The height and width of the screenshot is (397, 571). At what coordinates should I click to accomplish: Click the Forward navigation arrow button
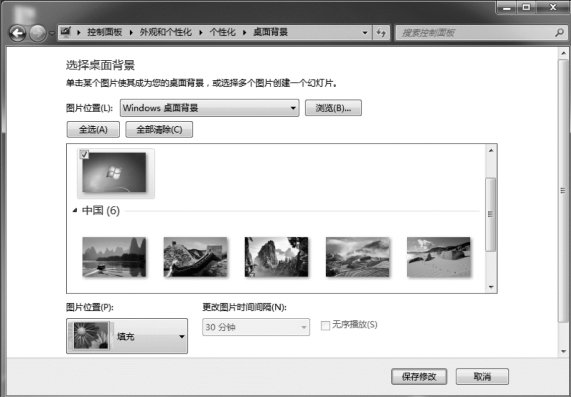pyautogui.click(x=38, y=34)
